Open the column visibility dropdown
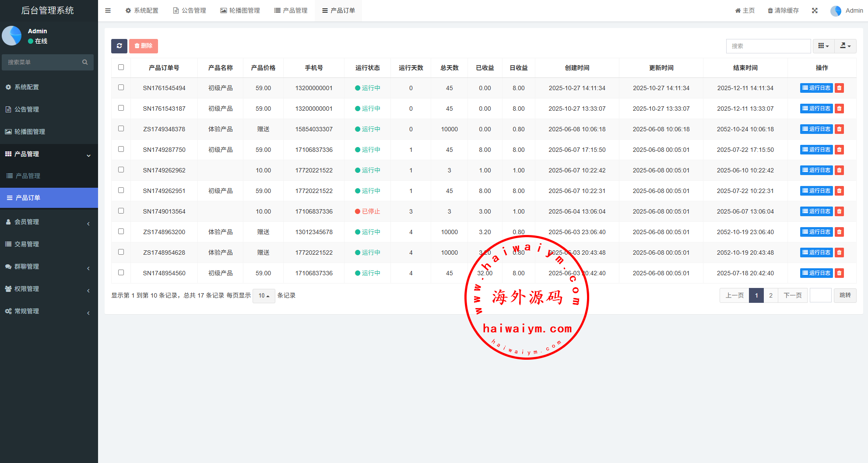The image size is (868, 463). tap(823, 46)
